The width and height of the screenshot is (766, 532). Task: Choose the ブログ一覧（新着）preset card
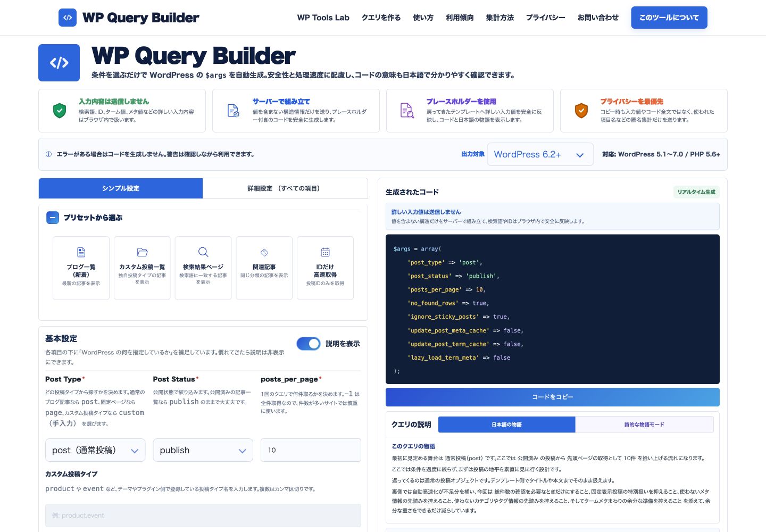tap(81, 268)
